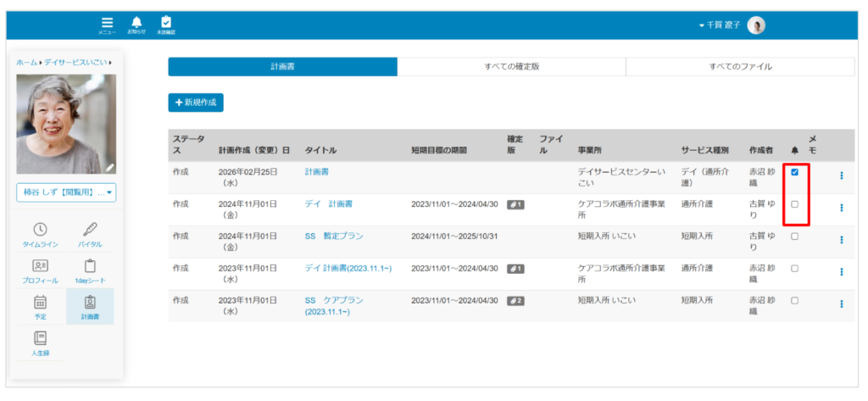This screenshot has width=868, height=401.
Task: Click the 新規作成 button
Action: point(196,103)
